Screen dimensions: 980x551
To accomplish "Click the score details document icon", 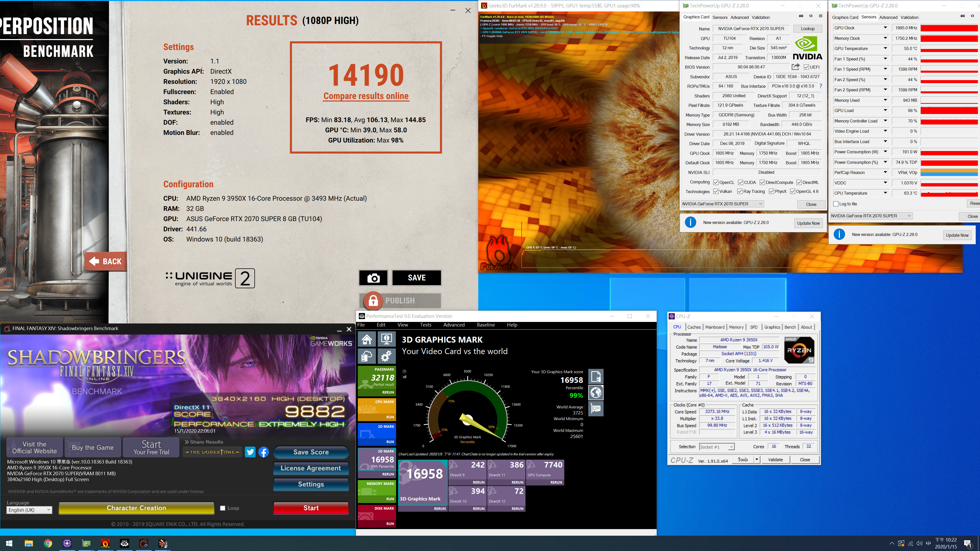I will point(596,377).
